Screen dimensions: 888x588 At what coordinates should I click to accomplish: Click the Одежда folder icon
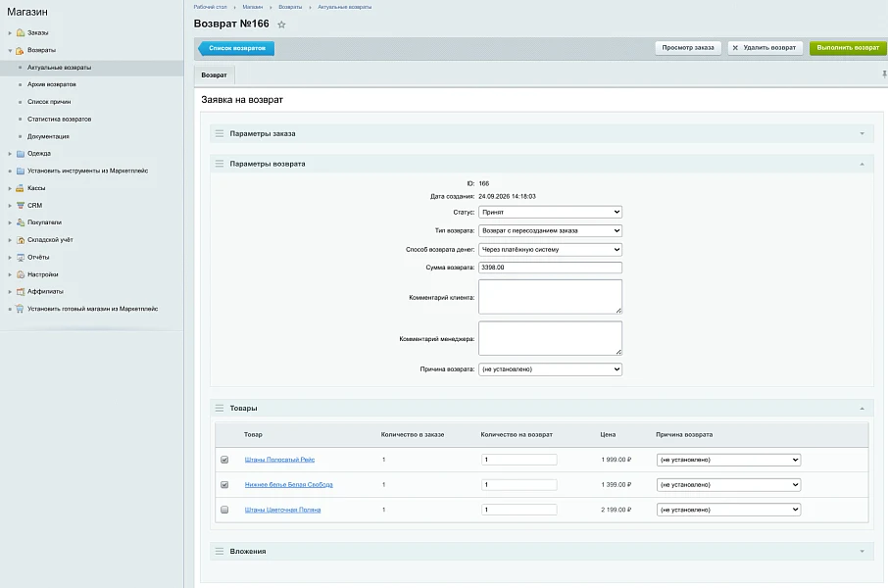point(21,154)
